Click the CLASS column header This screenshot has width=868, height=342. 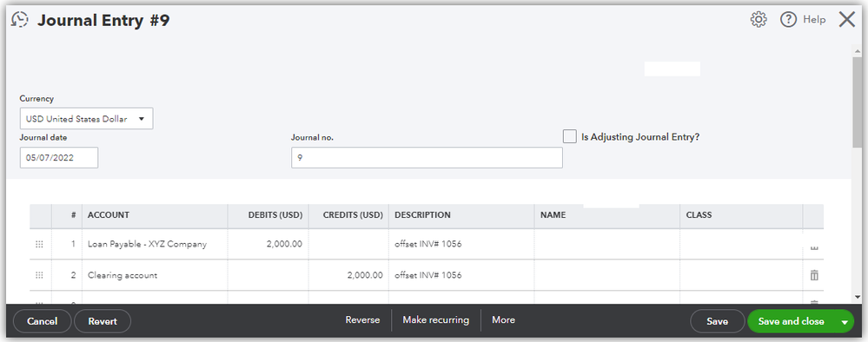click(x=741, y=215)
